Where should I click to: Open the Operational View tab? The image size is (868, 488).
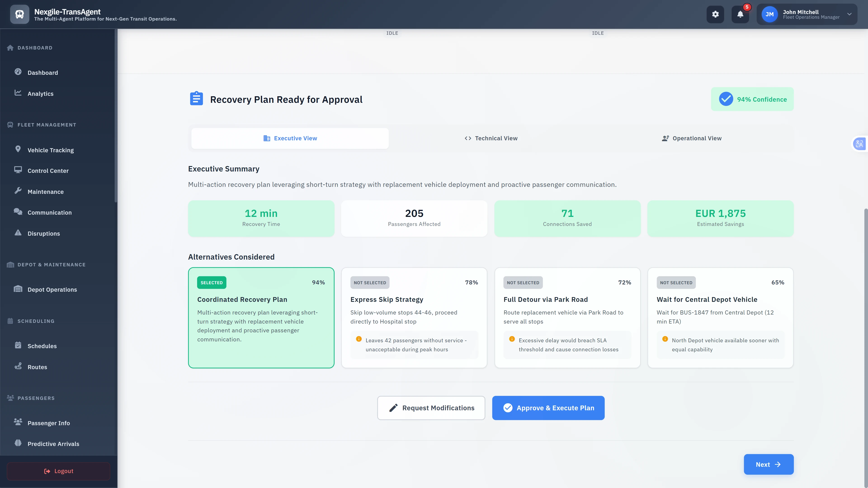coord(691,138)
